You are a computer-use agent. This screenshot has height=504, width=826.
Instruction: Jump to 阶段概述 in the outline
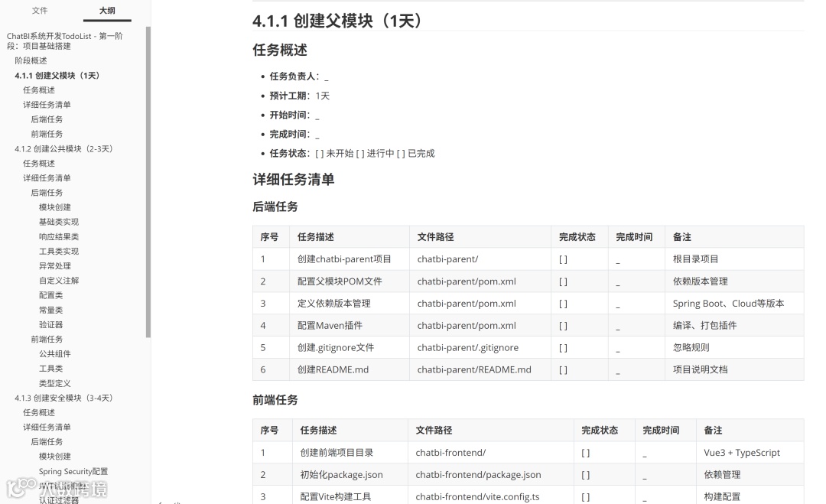pos(31,60)
